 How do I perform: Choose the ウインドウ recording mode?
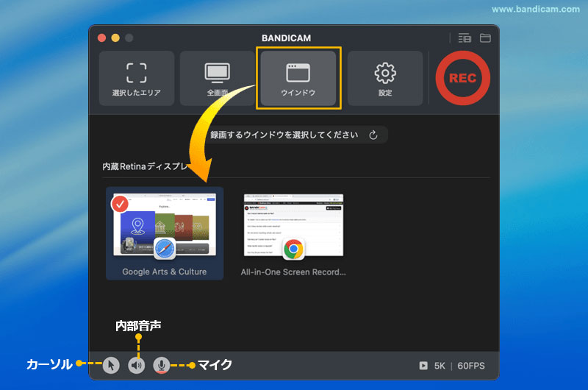298,79
